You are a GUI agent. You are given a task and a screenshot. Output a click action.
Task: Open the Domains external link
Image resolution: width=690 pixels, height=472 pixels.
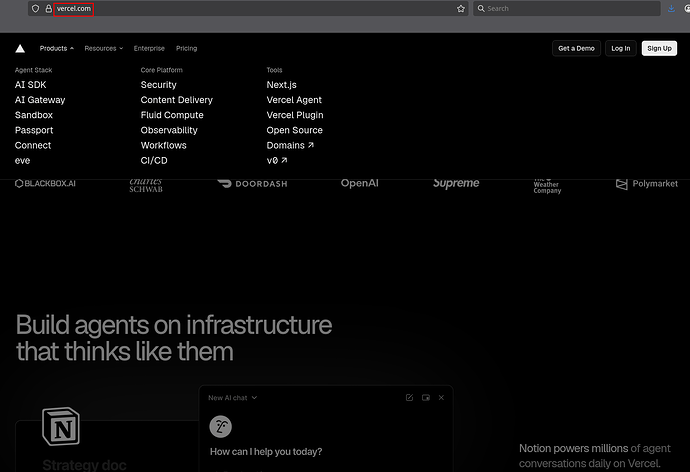pos(290,146)
